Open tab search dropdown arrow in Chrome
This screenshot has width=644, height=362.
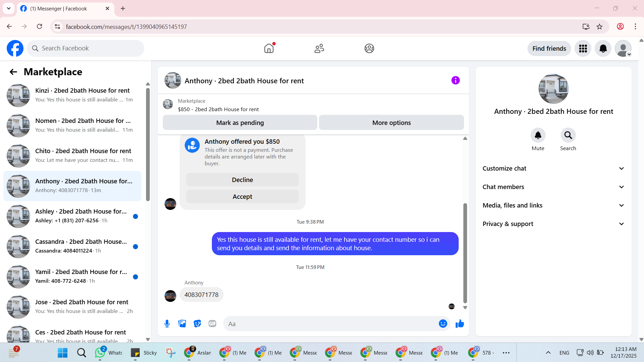(x=9, y=8)
